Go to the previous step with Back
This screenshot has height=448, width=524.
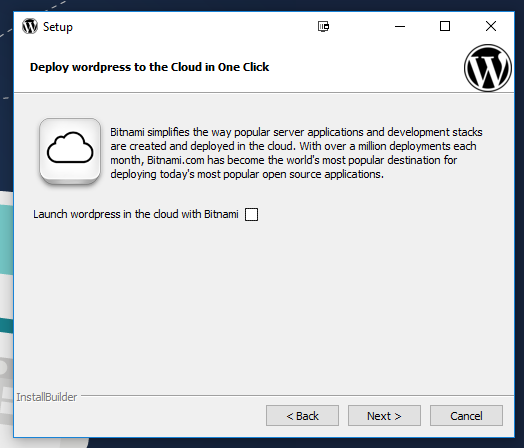tap(302, 416)
